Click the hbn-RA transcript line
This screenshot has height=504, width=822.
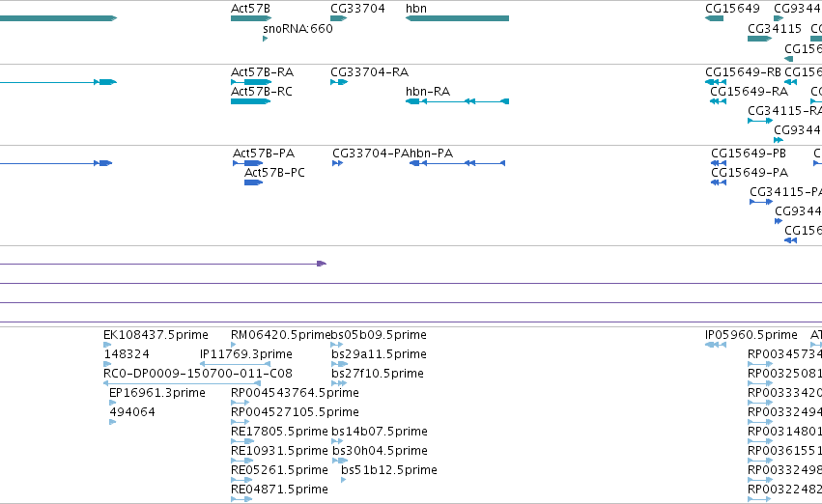457,101
